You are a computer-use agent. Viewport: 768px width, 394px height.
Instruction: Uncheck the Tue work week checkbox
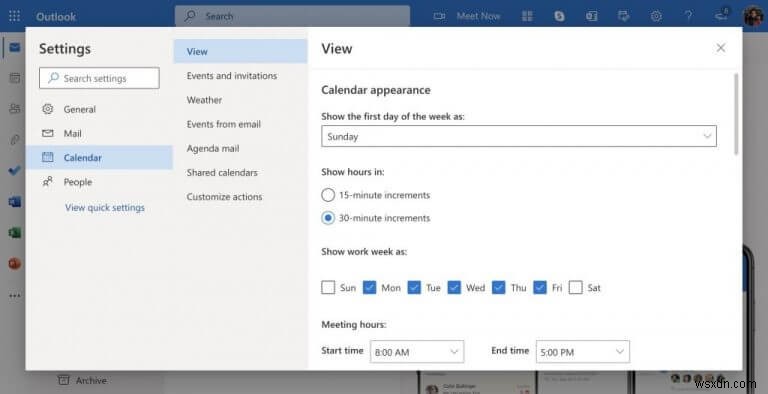414,287
